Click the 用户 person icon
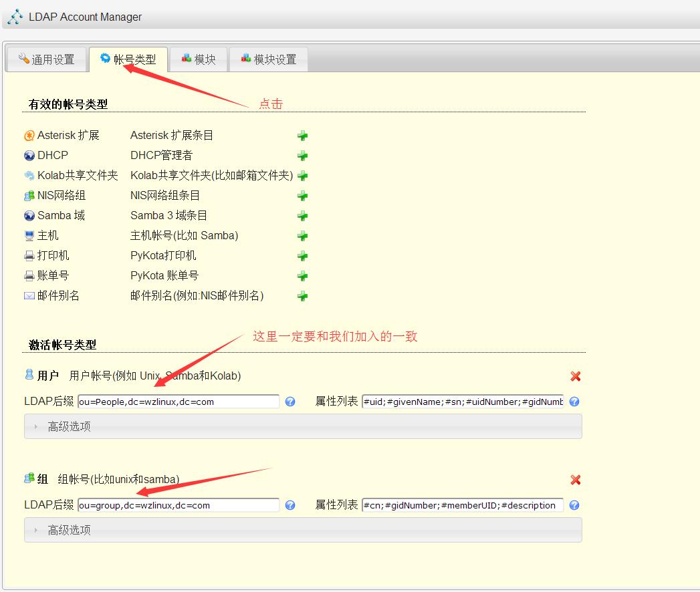This screenshot has width=700, height=592. [29, 374]
